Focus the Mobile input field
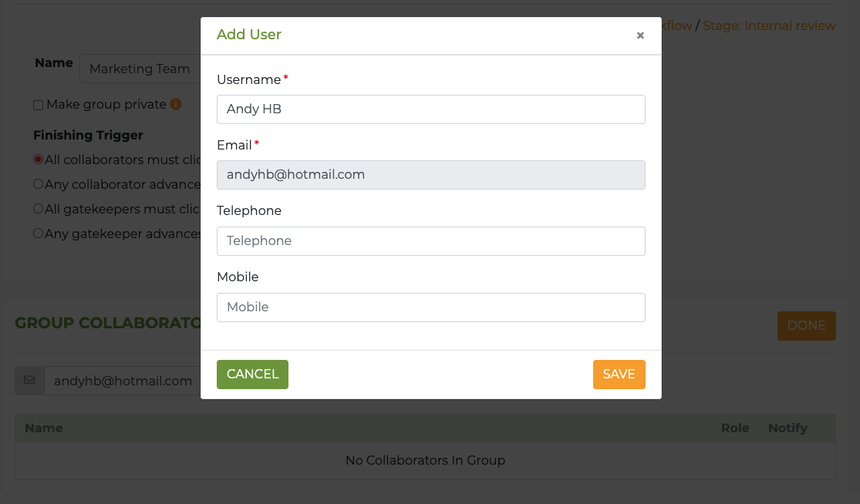This screenshot has width=860, height=504. (430, 307)
